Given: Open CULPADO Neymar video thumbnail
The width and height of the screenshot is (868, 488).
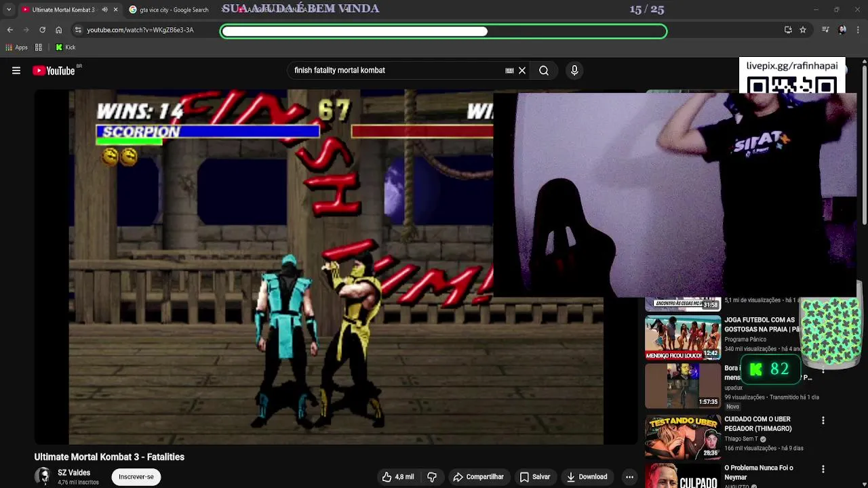Looking at the screenshot, I should 683,476.
